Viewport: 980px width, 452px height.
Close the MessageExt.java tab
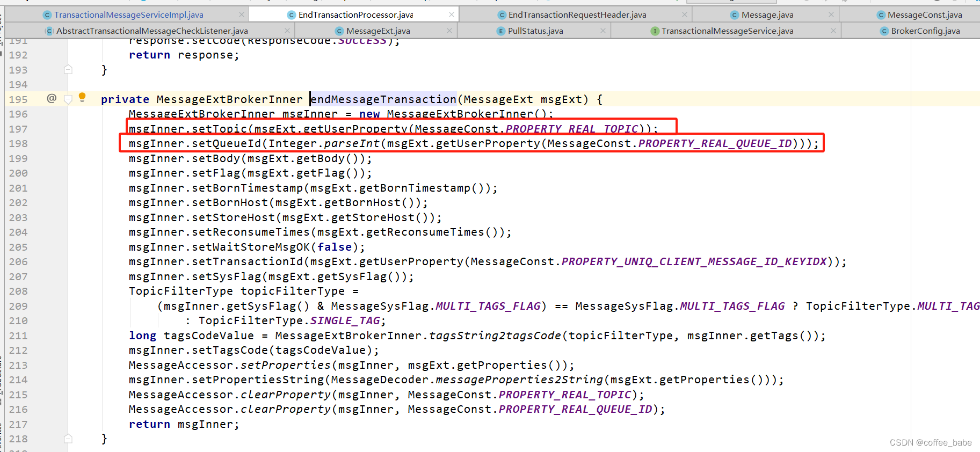449,31
